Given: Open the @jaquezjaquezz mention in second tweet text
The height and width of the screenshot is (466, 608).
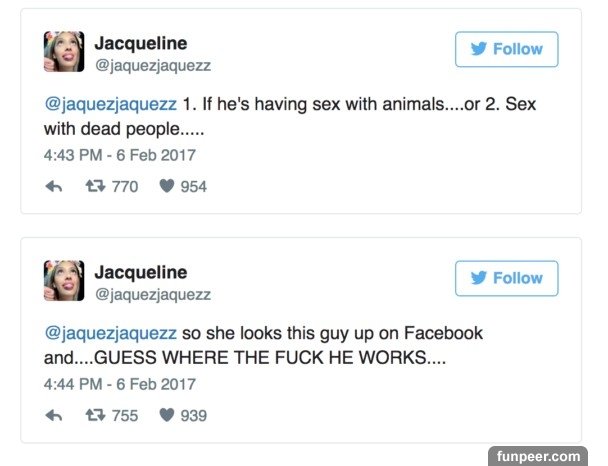Looking at the screenshot, I should click(110, 333).
